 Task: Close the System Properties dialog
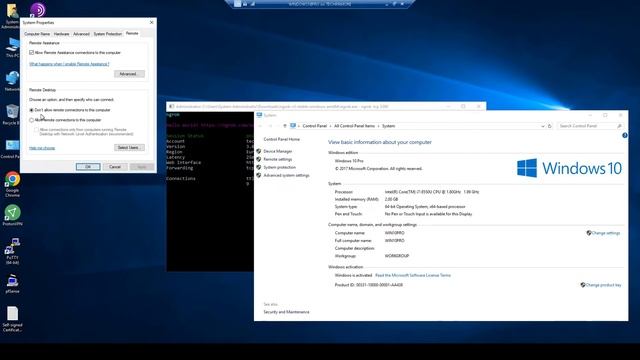click(x=152, y=22)
